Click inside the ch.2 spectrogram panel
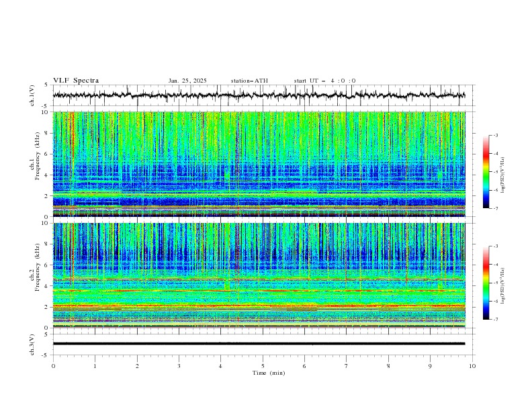The height and width of the screenshot is (411, 532). (x=259, y=275)
